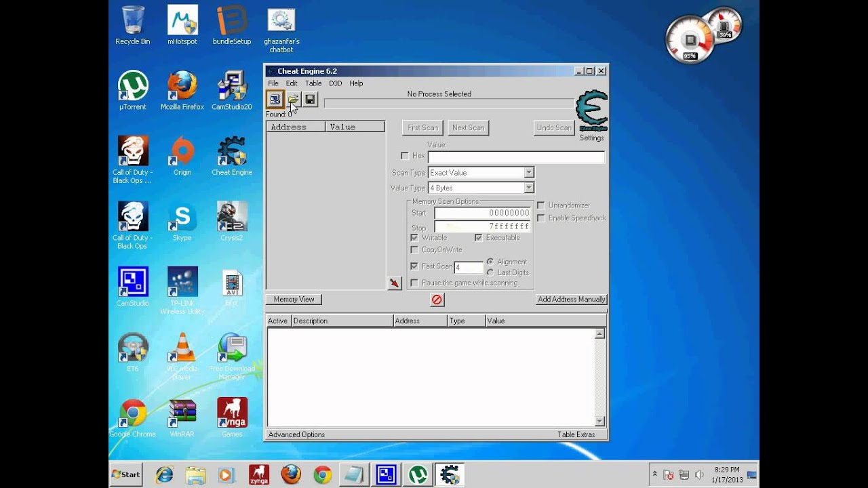
Task: Click the Next Scan button
Action: click(x=468, y=127)
